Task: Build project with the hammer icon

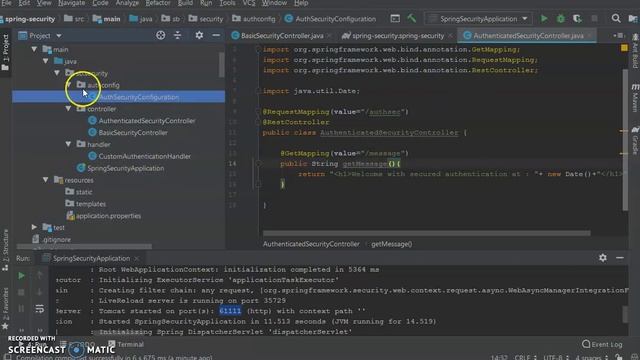Action: 411,18
